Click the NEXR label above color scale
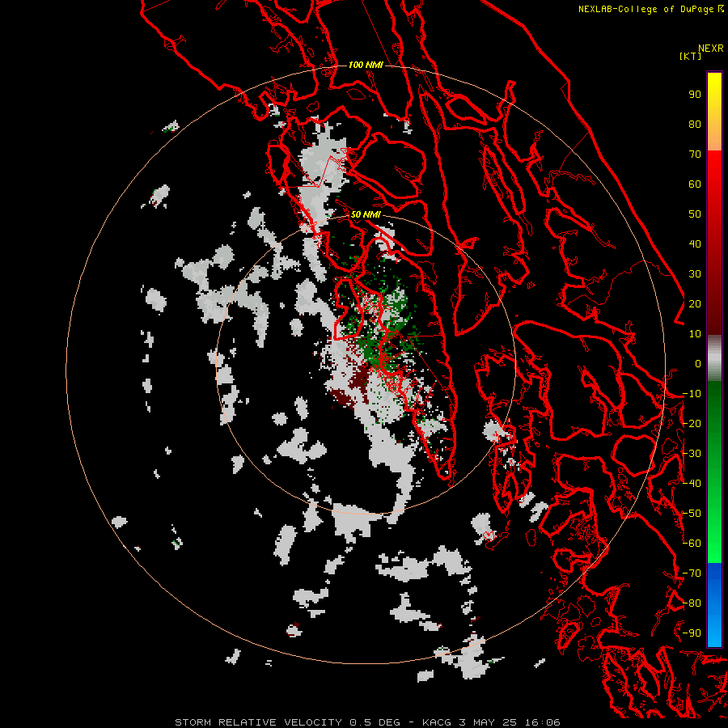728x728 pixels. 710,49
